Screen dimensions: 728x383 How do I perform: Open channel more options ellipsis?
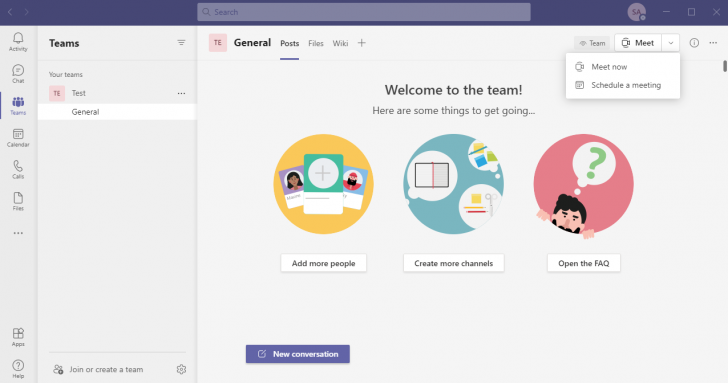click(713, 43)
